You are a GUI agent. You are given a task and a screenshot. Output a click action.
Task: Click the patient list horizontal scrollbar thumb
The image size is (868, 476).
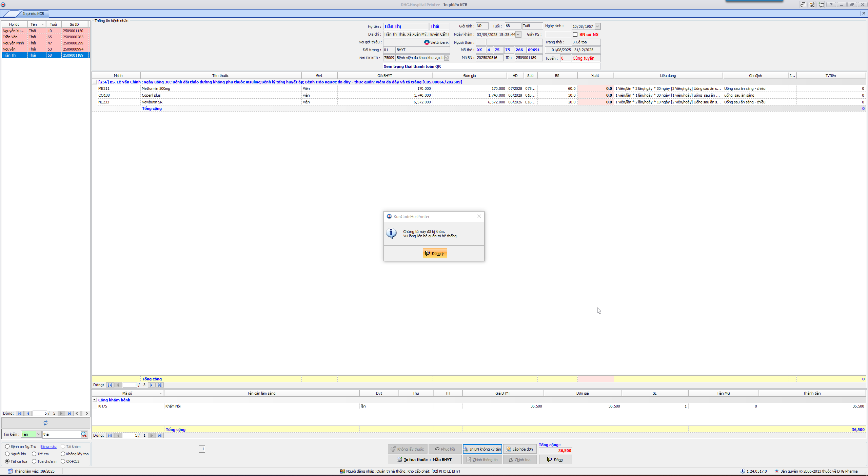tap(81, 413)
